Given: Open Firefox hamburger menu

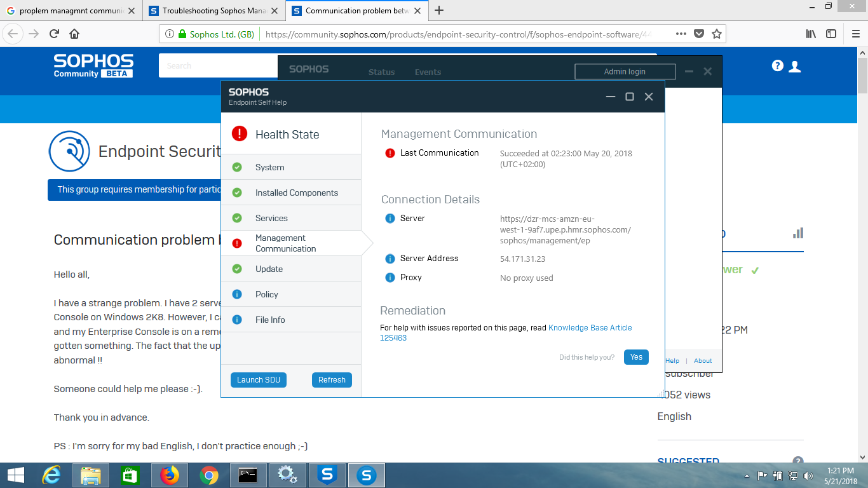Looking at the screenshot, I should tap(855, 34).
